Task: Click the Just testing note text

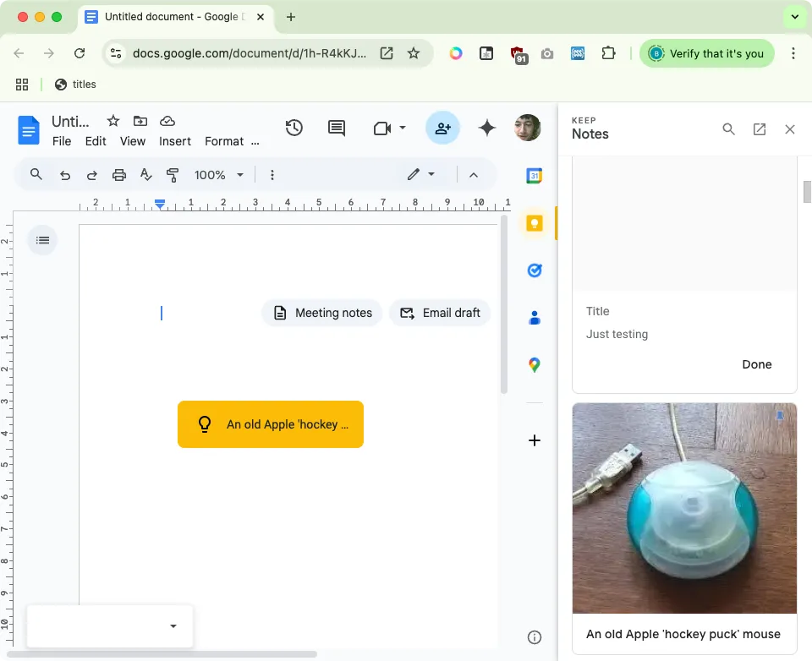Action: click(x=617, y=335)
